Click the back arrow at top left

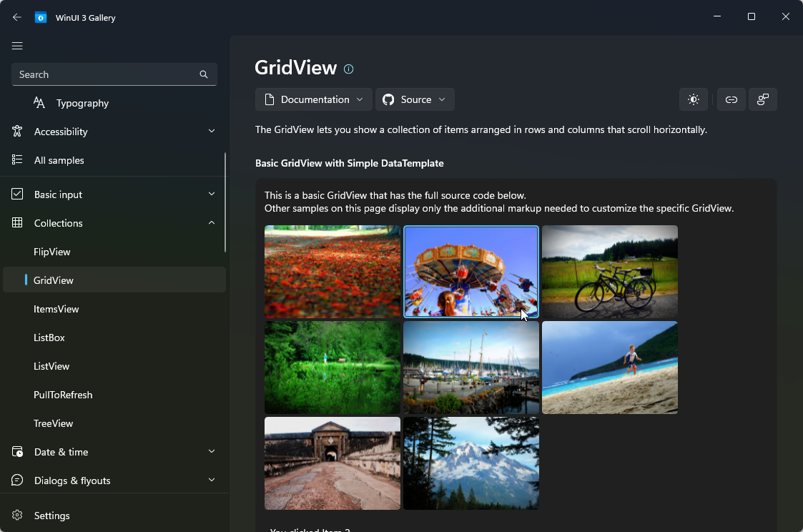(x=16, y=16)
